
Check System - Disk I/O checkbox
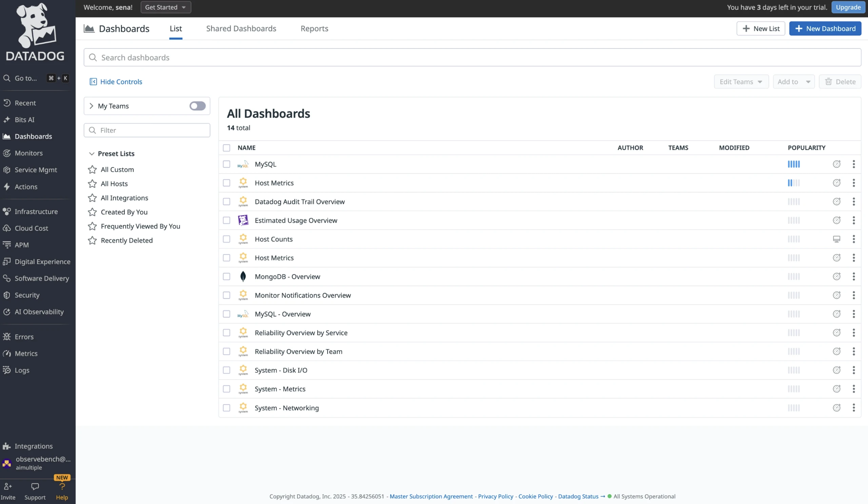(226, 370)
